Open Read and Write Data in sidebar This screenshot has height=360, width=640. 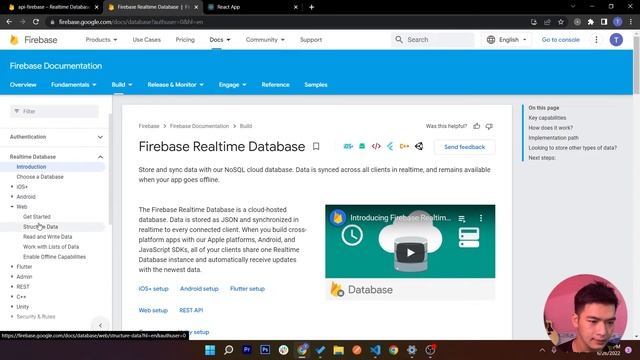coord(47,237)
